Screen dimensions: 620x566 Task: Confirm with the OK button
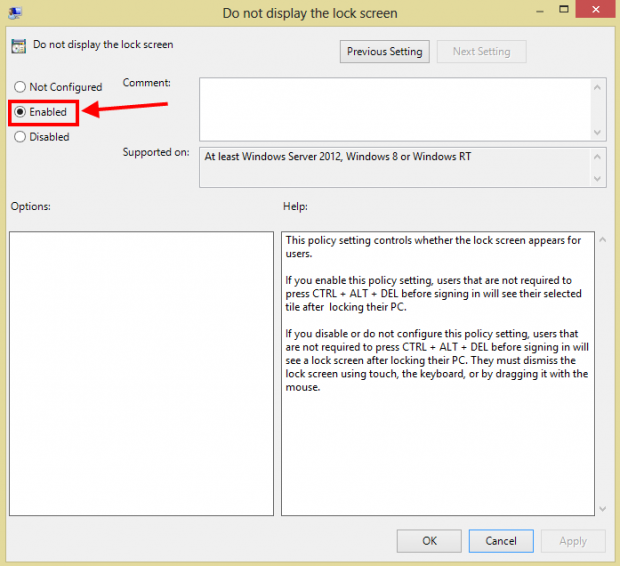pyautogui.click(x=429, y=541)
